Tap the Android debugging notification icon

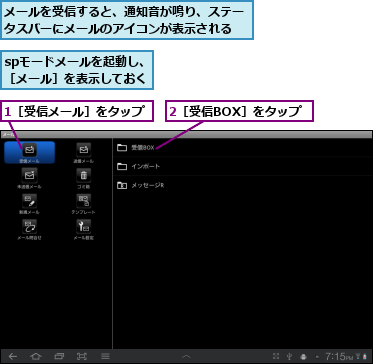(303, 357)
